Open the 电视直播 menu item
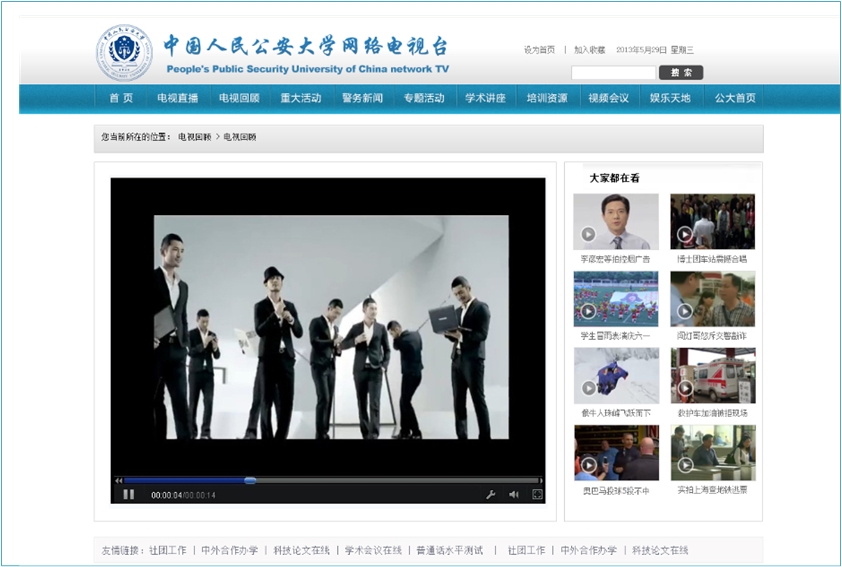Viewport: 842px width, 567px height. point(177,98)
